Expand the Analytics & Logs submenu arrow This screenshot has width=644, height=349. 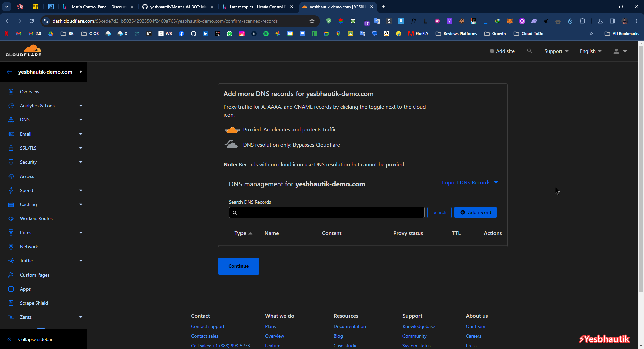click(x=81, y=106)
